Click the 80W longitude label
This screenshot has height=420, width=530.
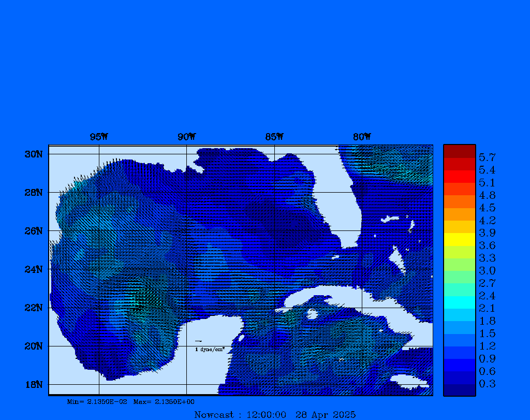(x=362, y=137)
